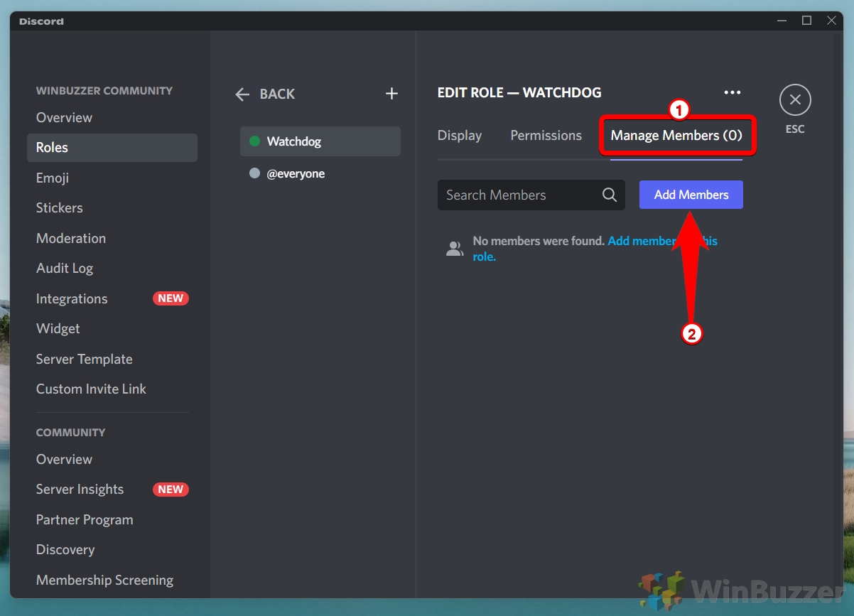The height and width of the screenshot is (616, 854).
Task: Open the Widget settings
Action: tap(112, 328)
